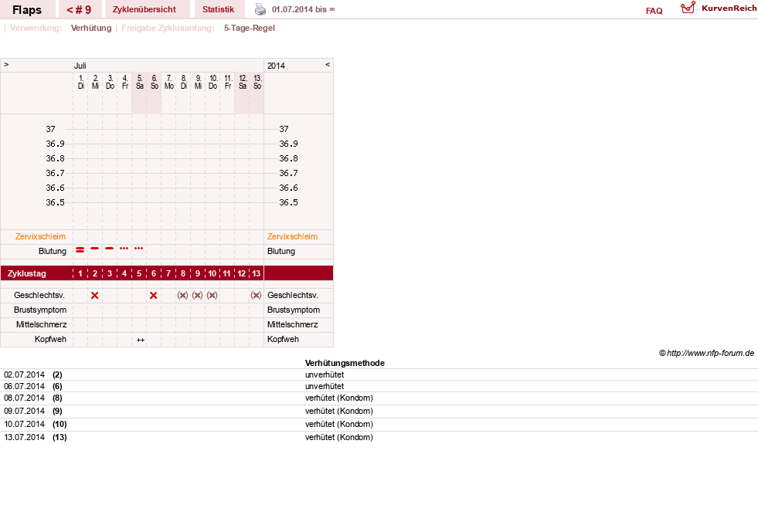The image size is (758, 532).
Task: Click bleeding dash on day 3
Action: [x=109, y=249]
